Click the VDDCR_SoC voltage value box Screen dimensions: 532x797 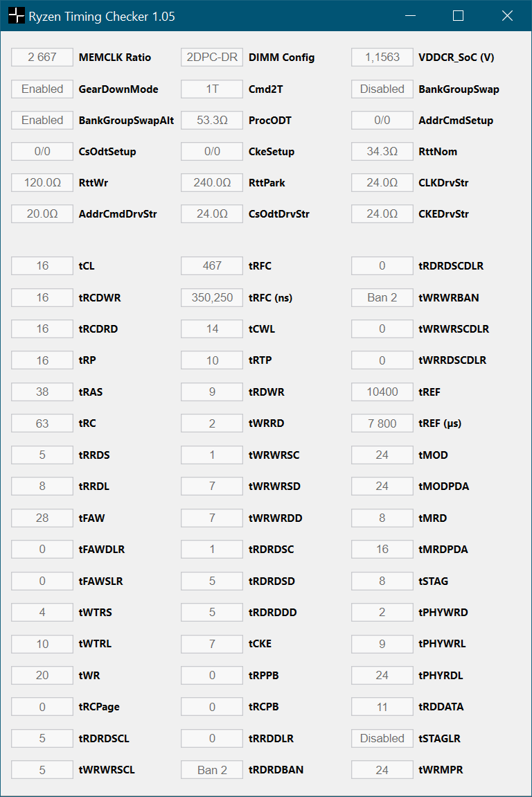382,58
